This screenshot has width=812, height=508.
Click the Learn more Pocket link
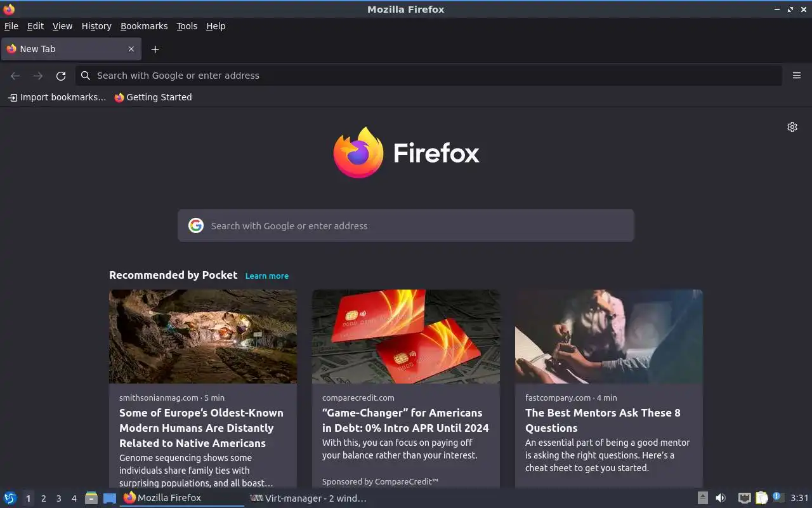pos(266,276)
